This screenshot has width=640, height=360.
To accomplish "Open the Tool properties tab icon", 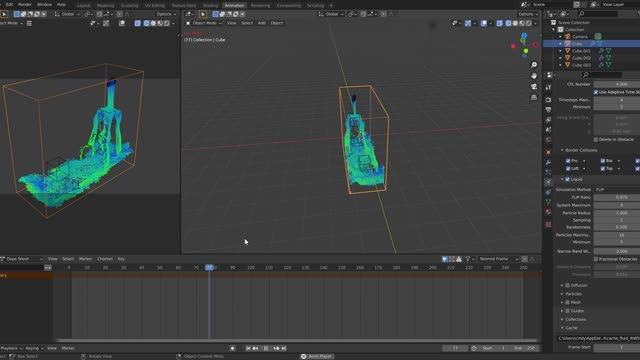I will click(548, 87).
